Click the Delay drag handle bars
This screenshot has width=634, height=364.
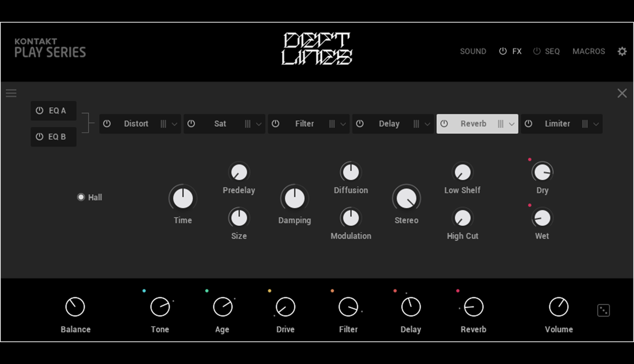pos(416,124)
